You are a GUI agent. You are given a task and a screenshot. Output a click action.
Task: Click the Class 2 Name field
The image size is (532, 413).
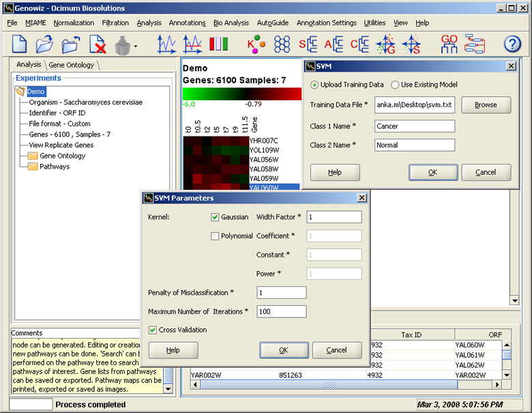(x=415, y=145)
